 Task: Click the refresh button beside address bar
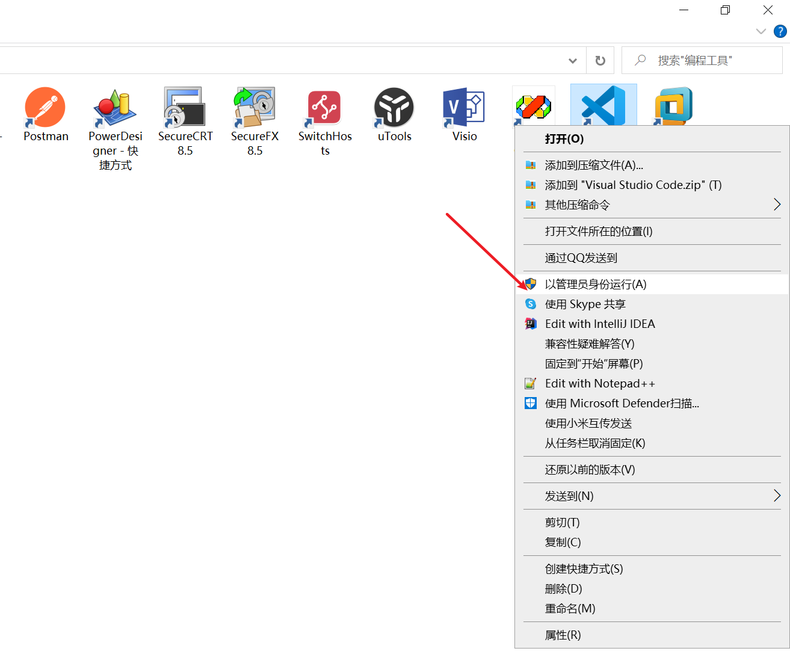click(600, 60)
